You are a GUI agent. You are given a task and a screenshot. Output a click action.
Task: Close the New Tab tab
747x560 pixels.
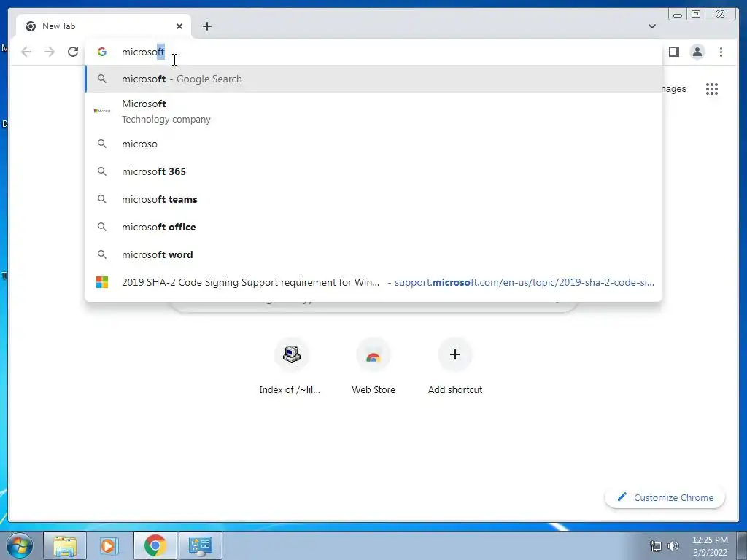179,26
